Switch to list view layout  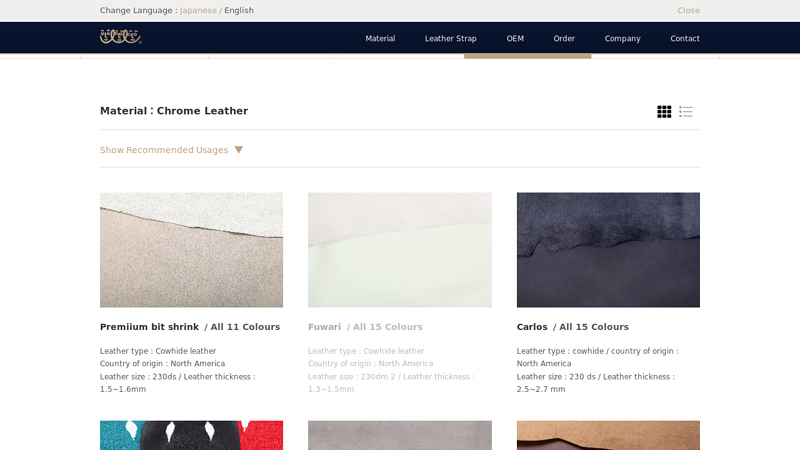pyautogui.click(x=686, y=112)
